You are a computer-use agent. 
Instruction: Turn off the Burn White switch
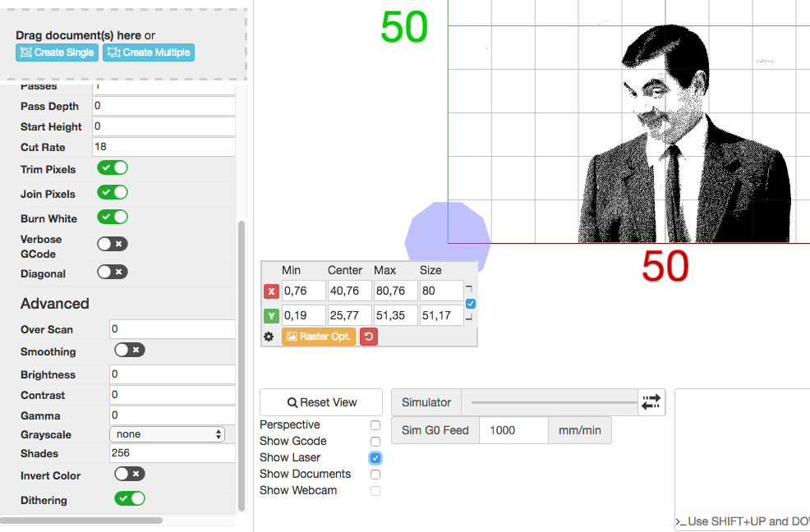pos(113,217)
